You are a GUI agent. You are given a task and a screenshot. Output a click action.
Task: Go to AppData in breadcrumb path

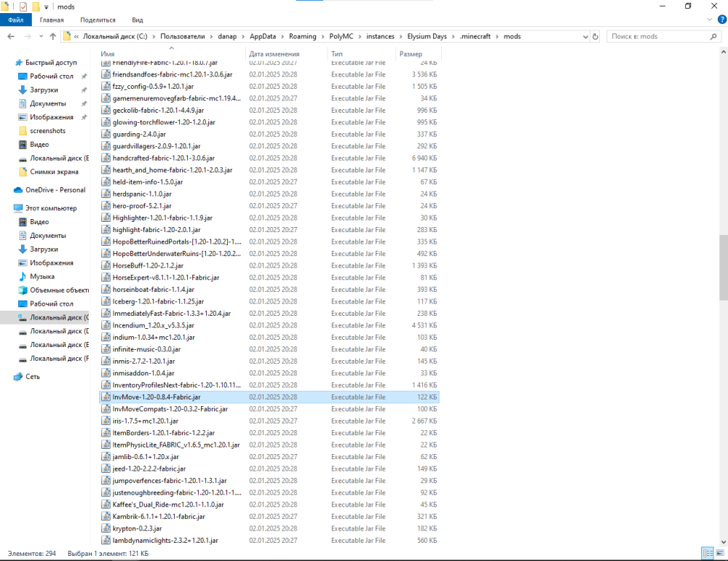pos(263,36)
